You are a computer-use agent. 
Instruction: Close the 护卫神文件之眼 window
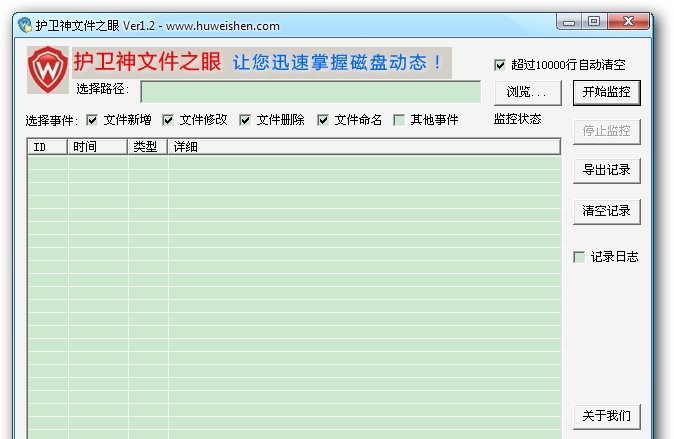click(x=628, y=21)
